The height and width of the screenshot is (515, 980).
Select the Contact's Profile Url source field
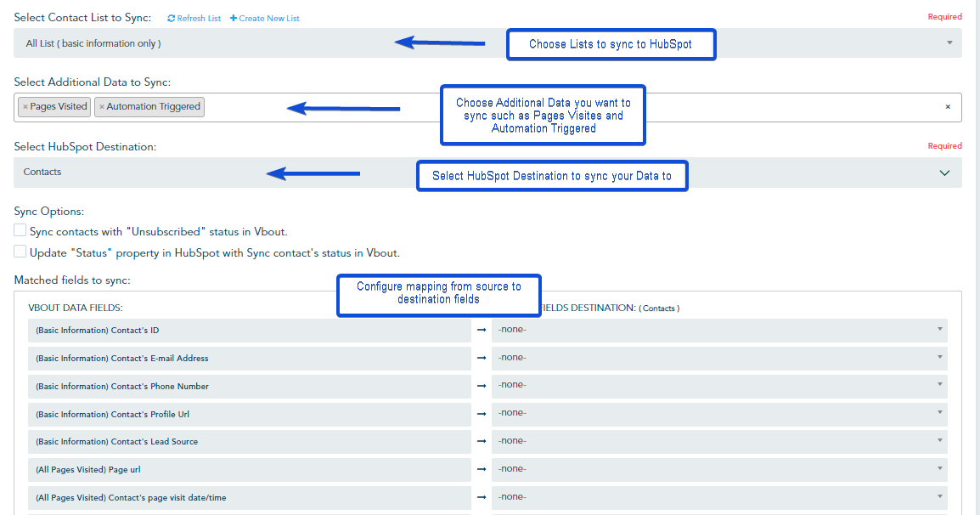pyautogui.click(x=250, y=414)
